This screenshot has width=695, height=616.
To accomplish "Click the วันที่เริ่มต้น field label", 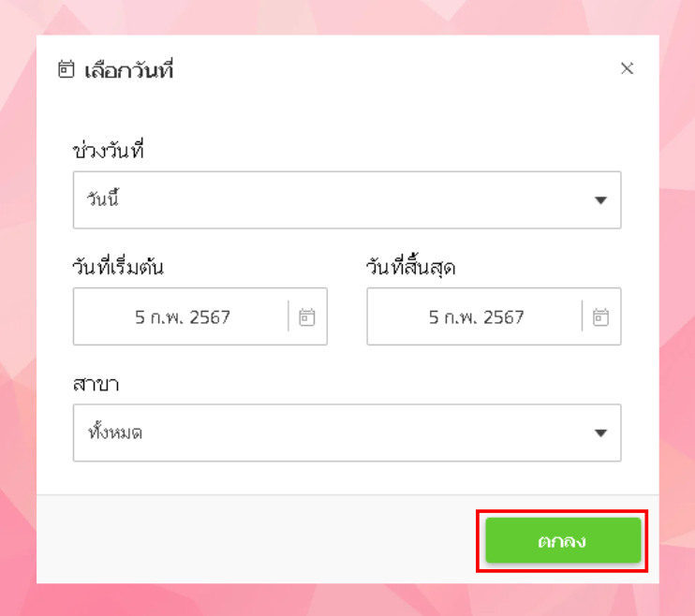I will tap(118, 267).
